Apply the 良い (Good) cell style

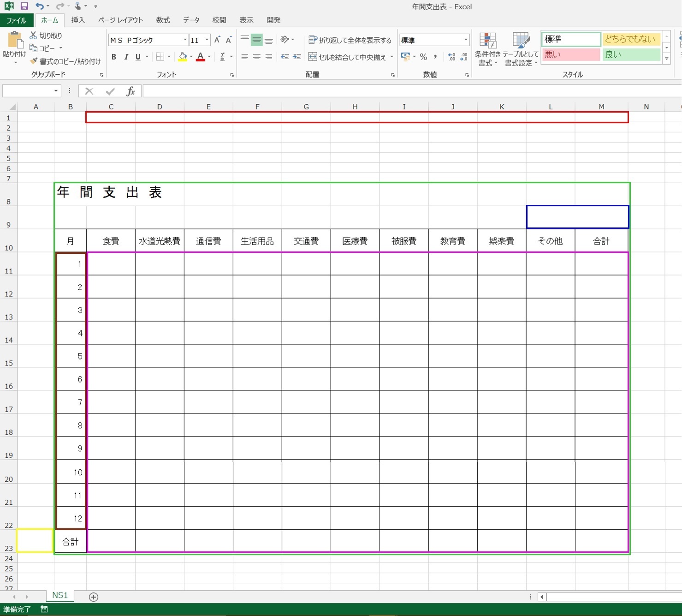[632, 54]
